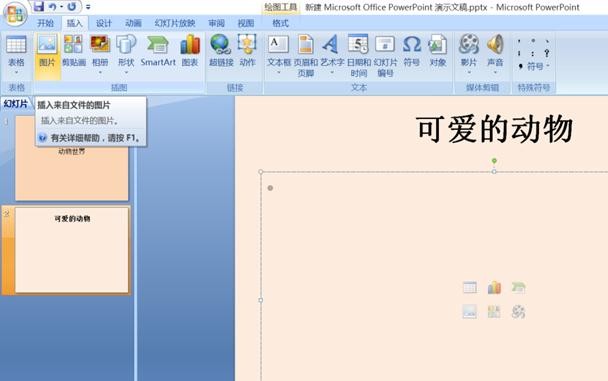Select the 幻灯片 pane tab

[16, 103]
